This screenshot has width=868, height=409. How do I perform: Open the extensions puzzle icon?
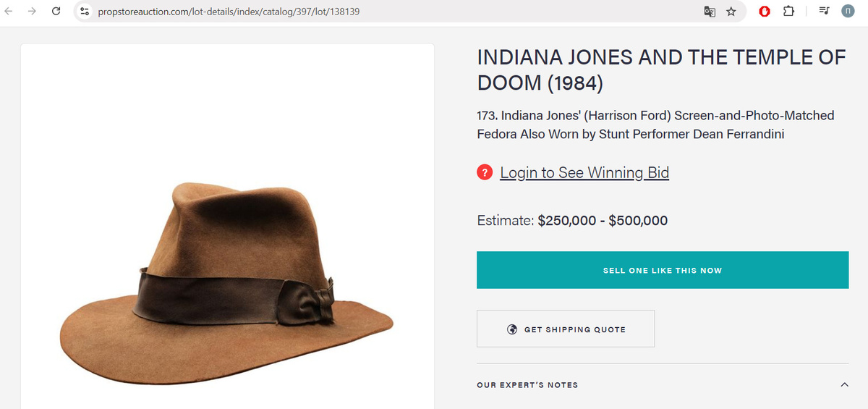point(788,12)
